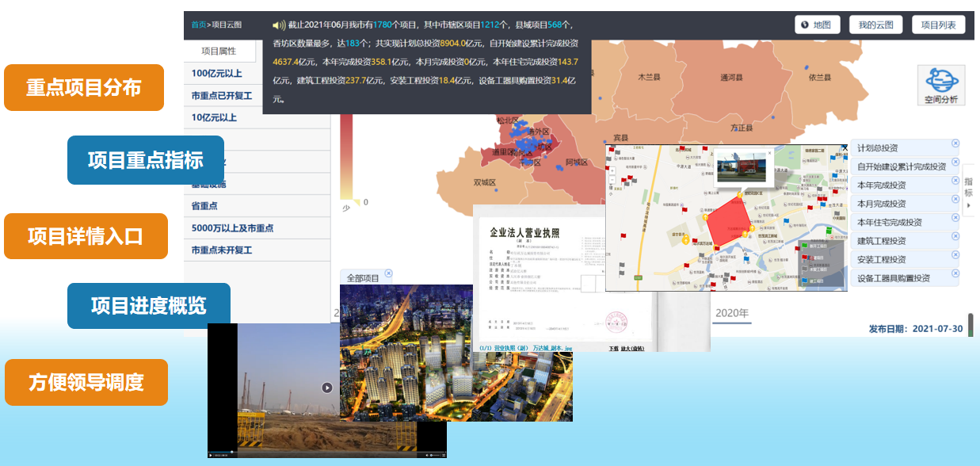
Task: Click 通河县 on the district map
Action: click(731, 78)
